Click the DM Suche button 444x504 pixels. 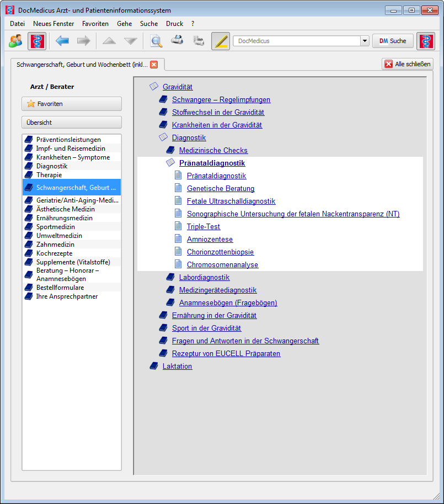pyautogui.click(x=393, y=41)
